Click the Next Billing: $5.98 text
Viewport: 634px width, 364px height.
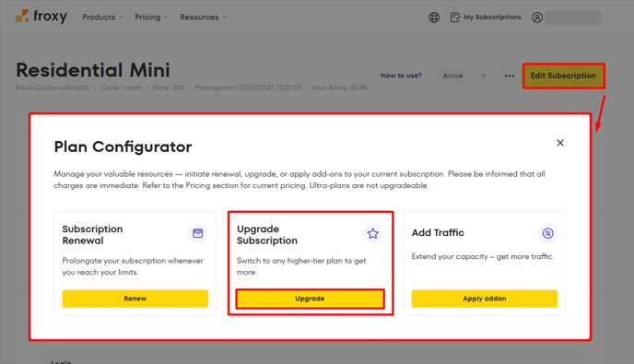339,88
